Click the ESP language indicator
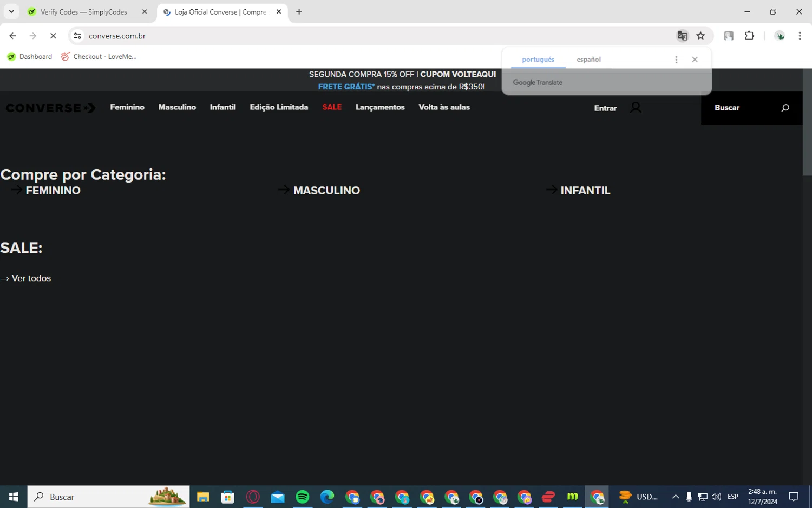Viewport: 812px width, 508px height. tap(733, 497)
